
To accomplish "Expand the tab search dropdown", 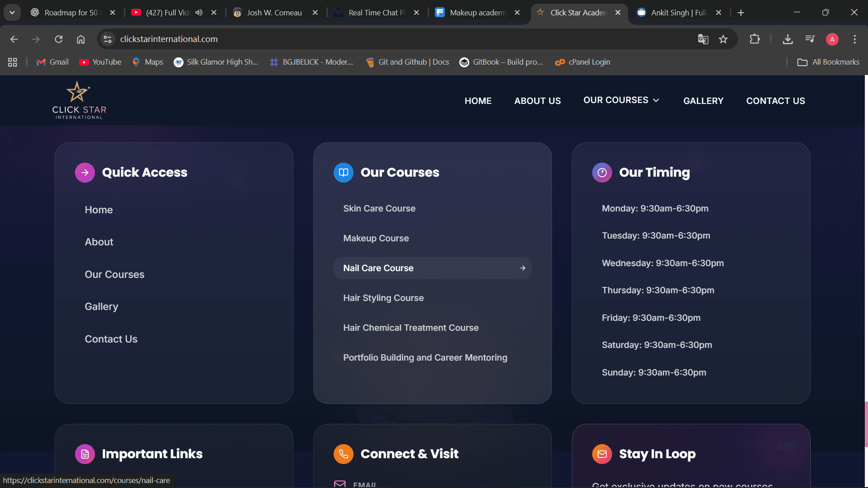I will click(x=12, y=13).
